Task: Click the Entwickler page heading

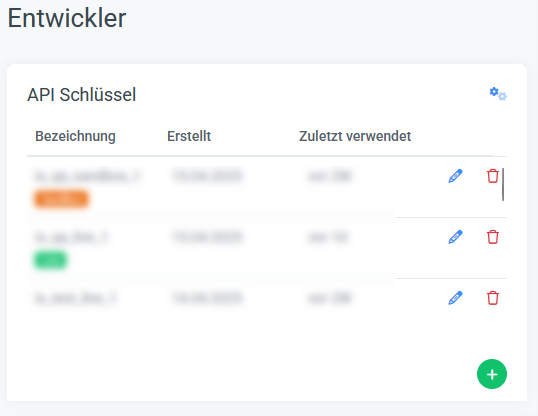Action: click(x=67, y=18)
